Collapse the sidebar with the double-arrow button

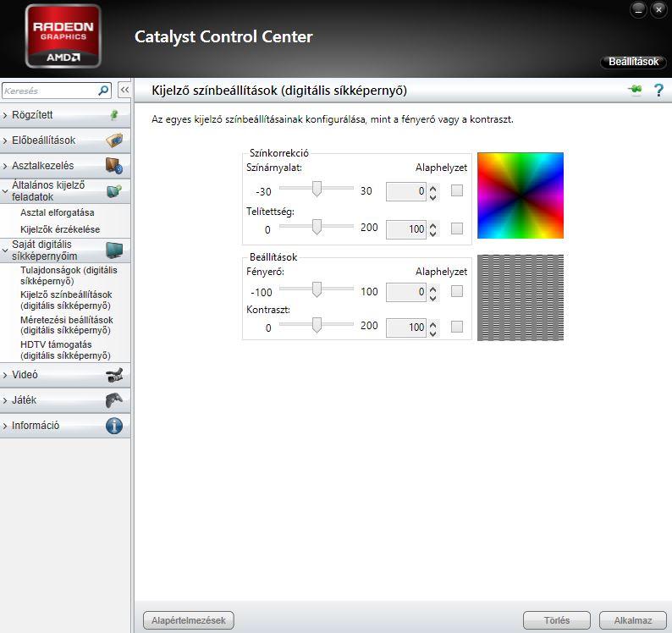point(124,90)
